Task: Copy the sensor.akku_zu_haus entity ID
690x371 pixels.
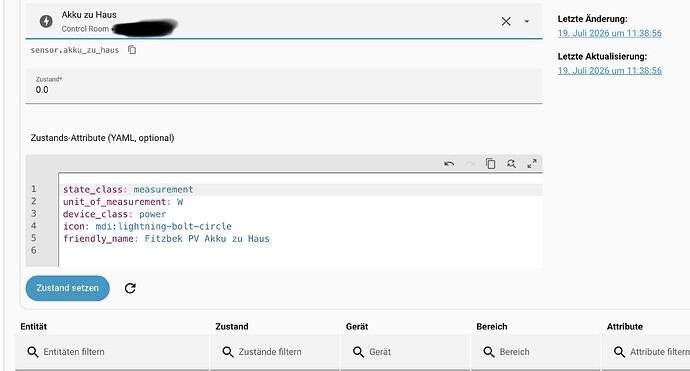Action: pos(132,50)
